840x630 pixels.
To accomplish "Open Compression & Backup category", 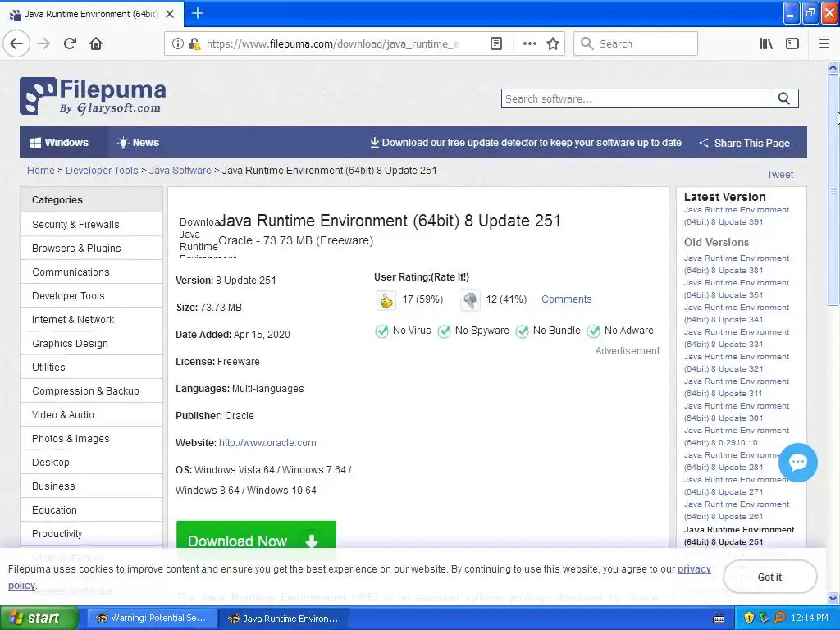I will pos(91,391).
